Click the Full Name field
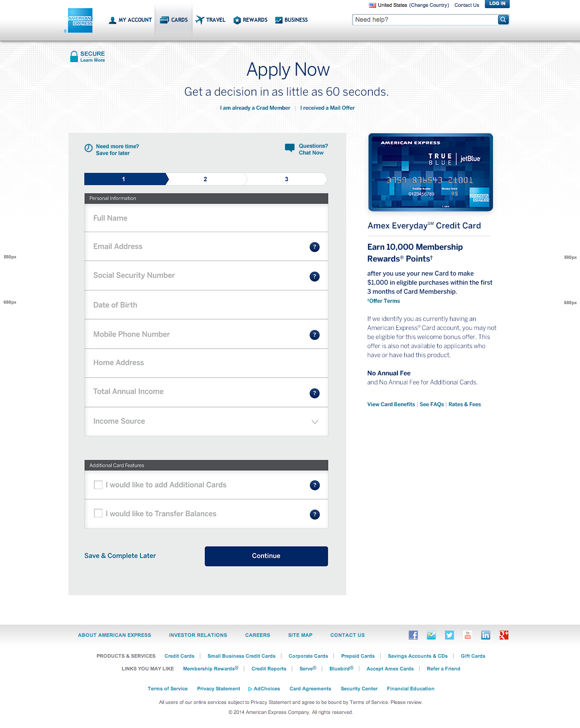This screenshot has height=728, width=580. pos(206,218)
